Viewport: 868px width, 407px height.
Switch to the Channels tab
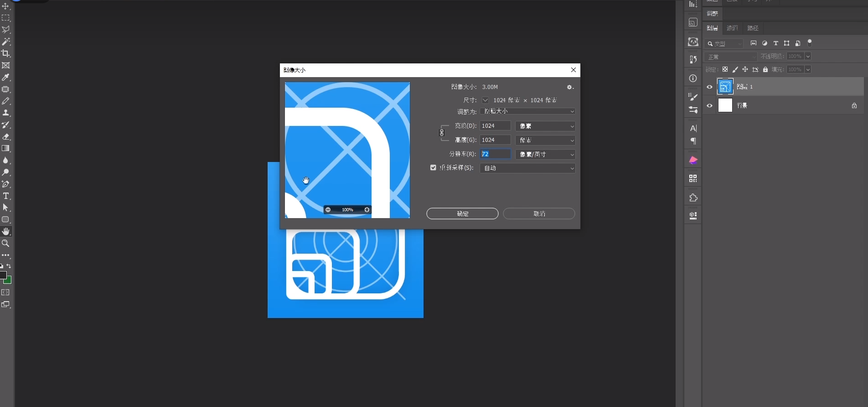point(732,28)
